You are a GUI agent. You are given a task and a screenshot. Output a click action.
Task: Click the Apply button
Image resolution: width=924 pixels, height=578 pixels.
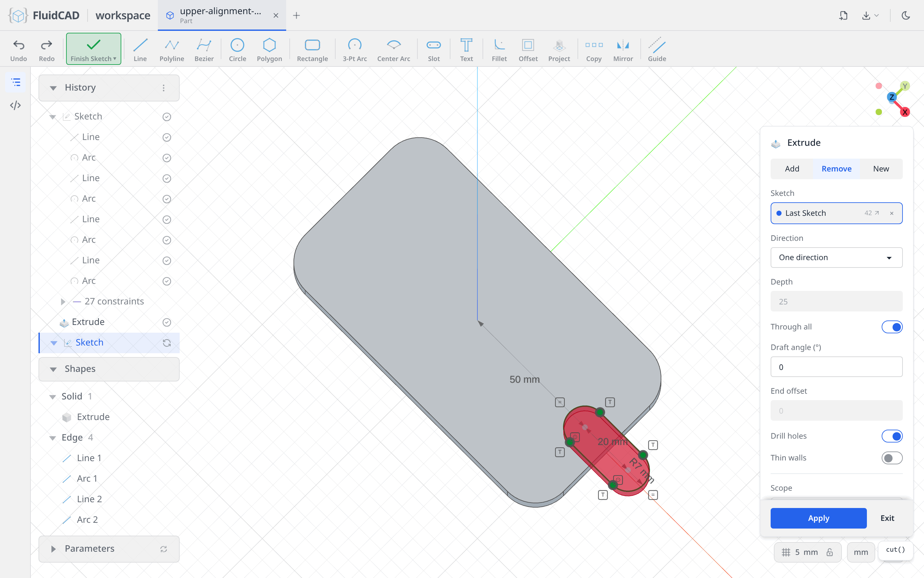pos(818,518)
